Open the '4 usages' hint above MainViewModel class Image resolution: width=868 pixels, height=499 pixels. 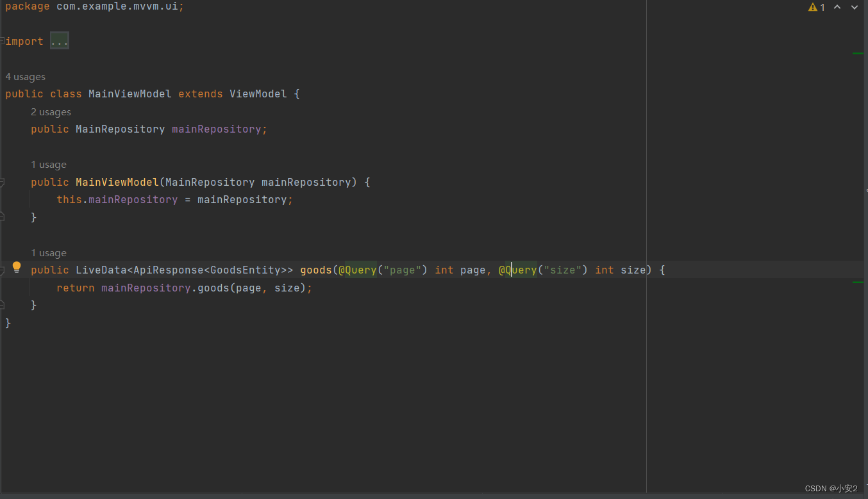[x=25, y=76]
